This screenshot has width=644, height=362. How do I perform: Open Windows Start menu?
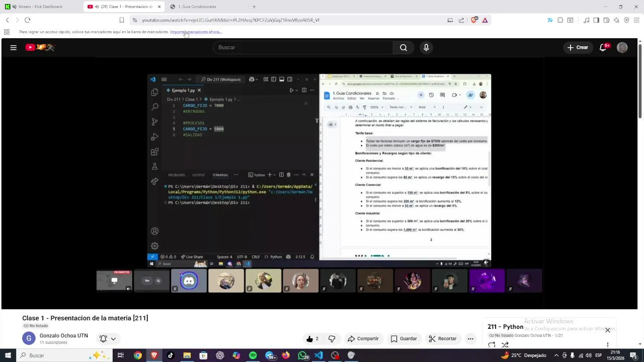coord(8,355)
